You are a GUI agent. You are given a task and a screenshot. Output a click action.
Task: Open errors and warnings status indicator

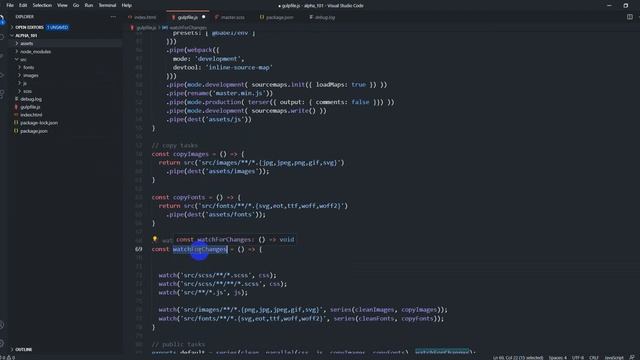click(8, 358)
